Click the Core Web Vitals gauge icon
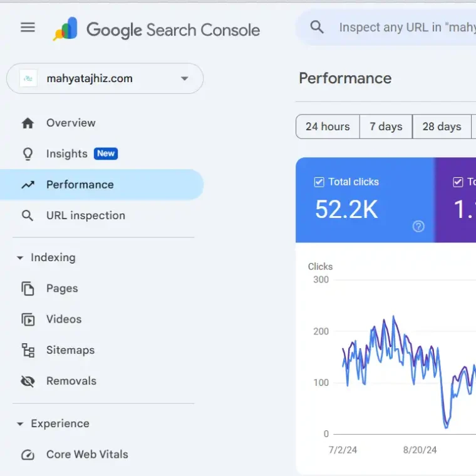The height and width of the screenshot is (476, 476). pyautogui.click(x=28, y=455)
